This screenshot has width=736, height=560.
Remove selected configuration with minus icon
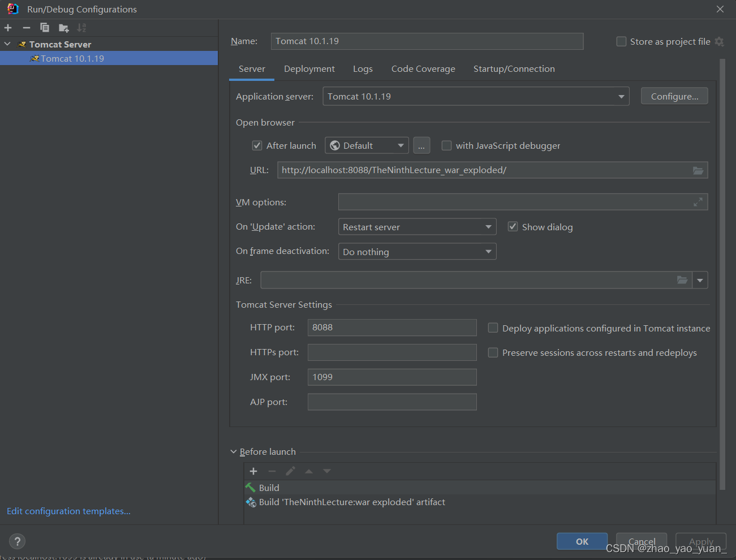(27, 28)
